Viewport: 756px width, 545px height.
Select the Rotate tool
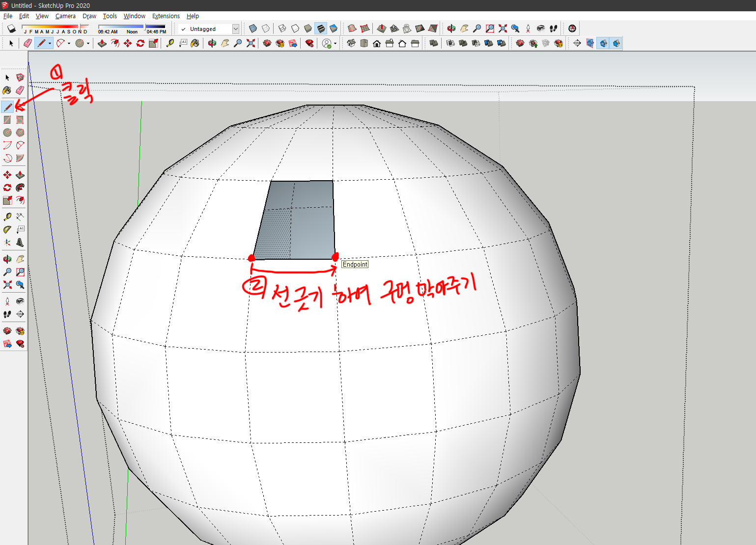[7, 188]
